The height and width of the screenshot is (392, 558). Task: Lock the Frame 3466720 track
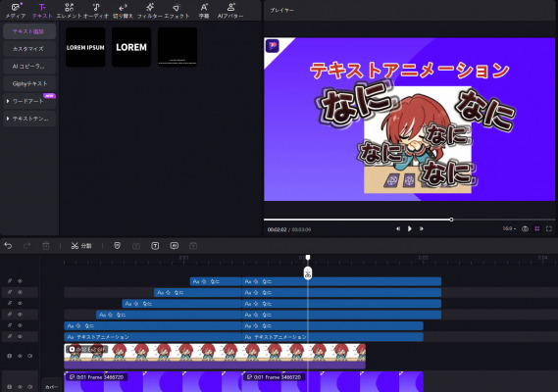coord(10,387)
